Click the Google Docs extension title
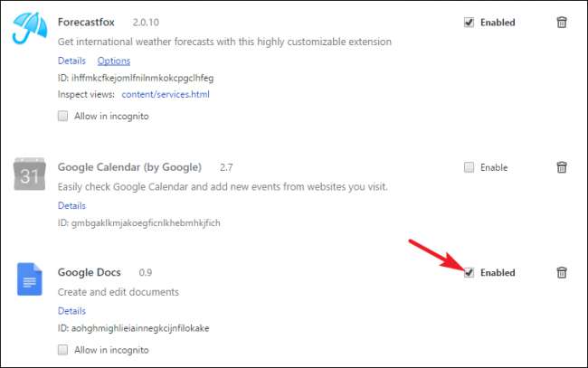The image size is (588, 368). tap(89, 272)
